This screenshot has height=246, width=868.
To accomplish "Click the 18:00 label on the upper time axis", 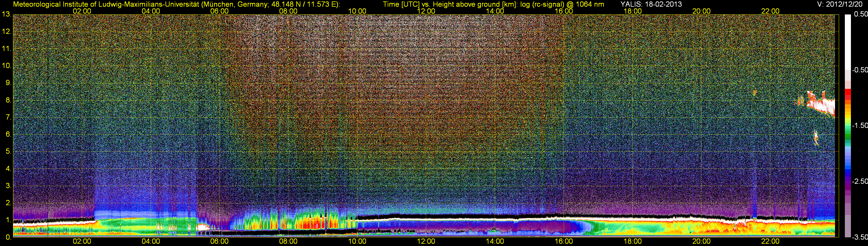I will [x=632, y=11].
